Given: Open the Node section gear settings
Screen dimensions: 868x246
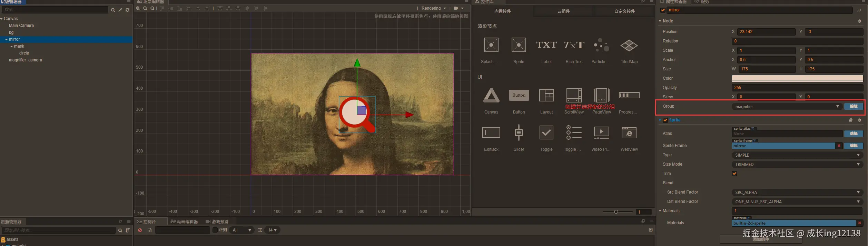Looking at the screenshot, I should click(860, 21).
